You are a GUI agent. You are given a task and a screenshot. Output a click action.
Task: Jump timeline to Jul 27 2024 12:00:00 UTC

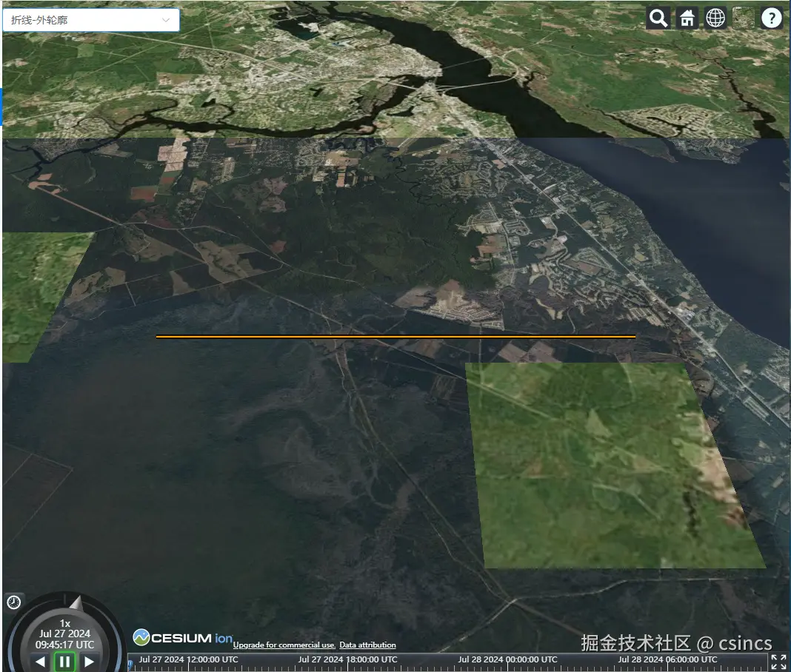point(188,659)
